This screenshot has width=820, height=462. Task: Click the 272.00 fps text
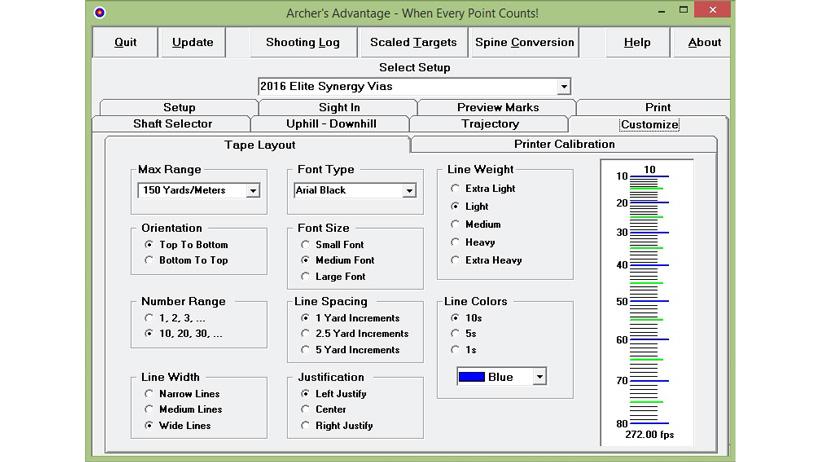649,434
